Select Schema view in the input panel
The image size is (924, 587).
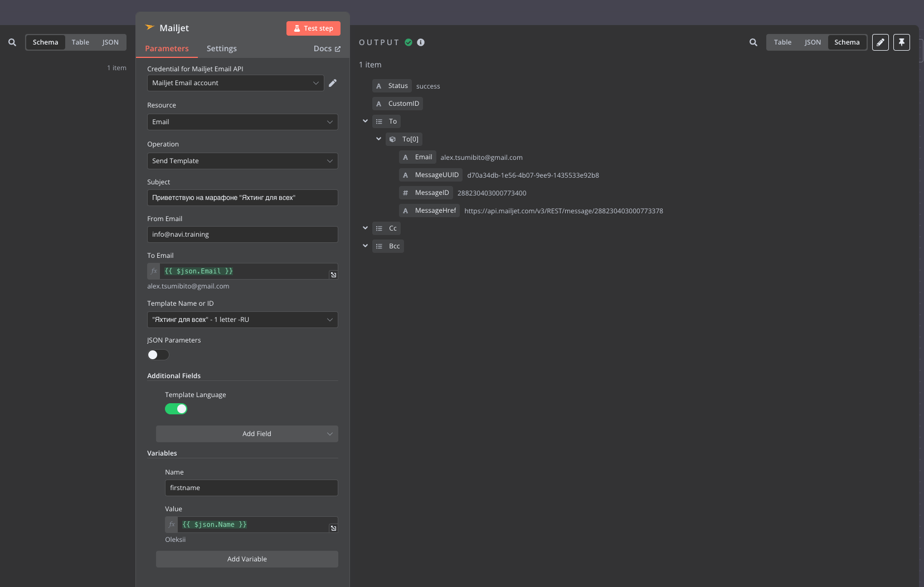45,42
